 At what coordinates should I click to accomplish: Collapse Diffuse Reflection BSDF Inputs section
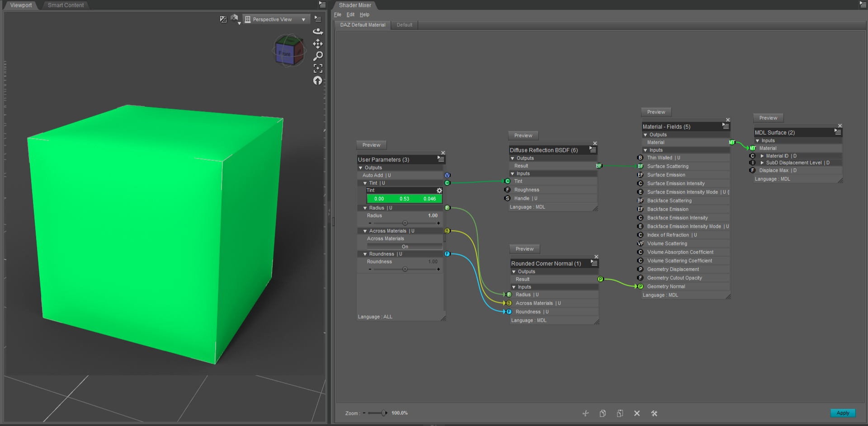(x=512, y=173)
